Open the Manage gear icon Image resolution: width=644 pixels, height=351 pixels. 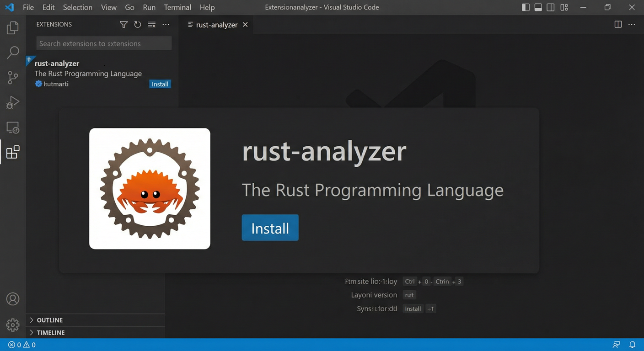(13, 325)
